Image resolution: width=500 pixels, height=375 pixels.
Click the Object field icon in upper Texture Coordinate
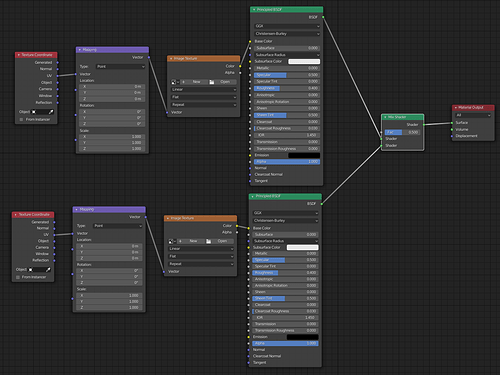[x=34, y=112]
